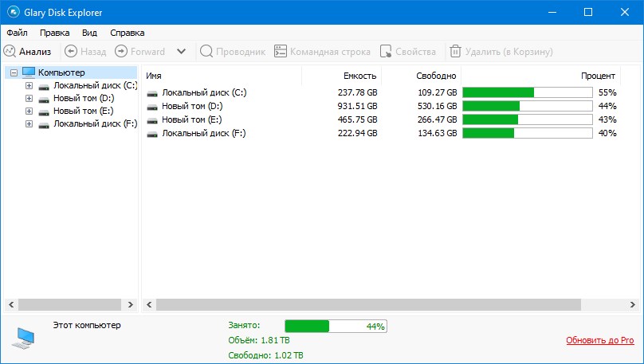Click tree pane scrollbar left arrow
Image resolution: width=644 pixels, height=364 pixels.
point(11,304)
